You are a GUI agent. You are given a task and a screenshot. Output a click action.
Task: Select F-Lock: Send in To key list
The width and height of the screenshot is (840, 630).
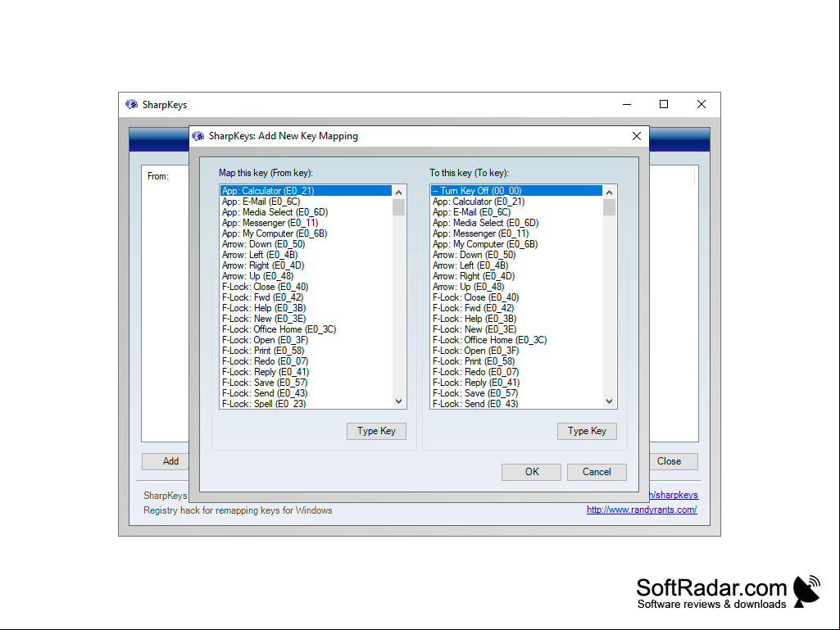tap(516, 403)
